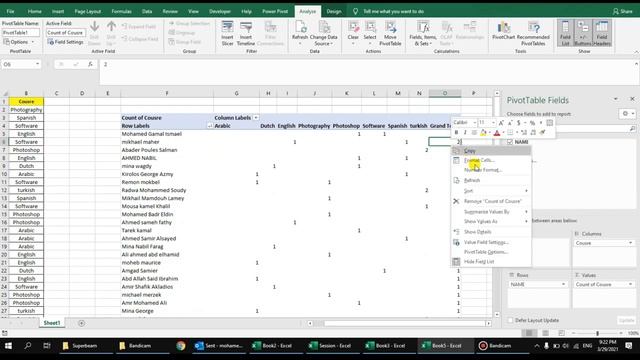
Task: Open Summarize Values By submenu
Action: coord(491,212)
